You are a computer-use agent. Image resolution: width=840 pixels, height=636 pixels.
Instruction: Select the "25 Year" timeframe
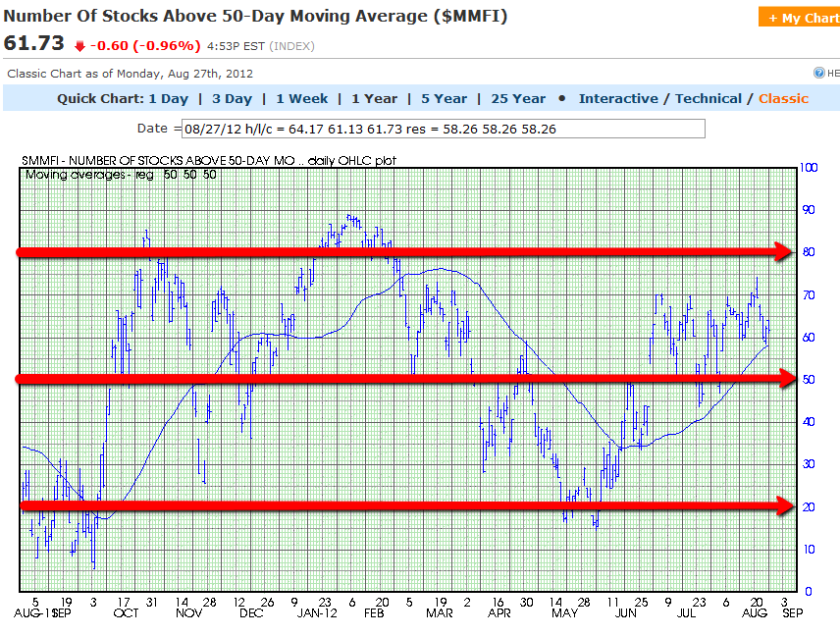click(x=518, y=98)
